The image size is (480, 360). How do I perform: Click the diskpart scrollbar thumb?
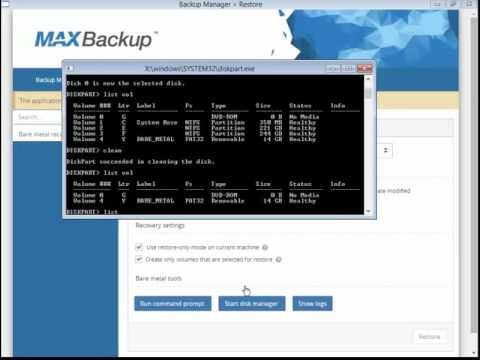[x=368, y=92]
